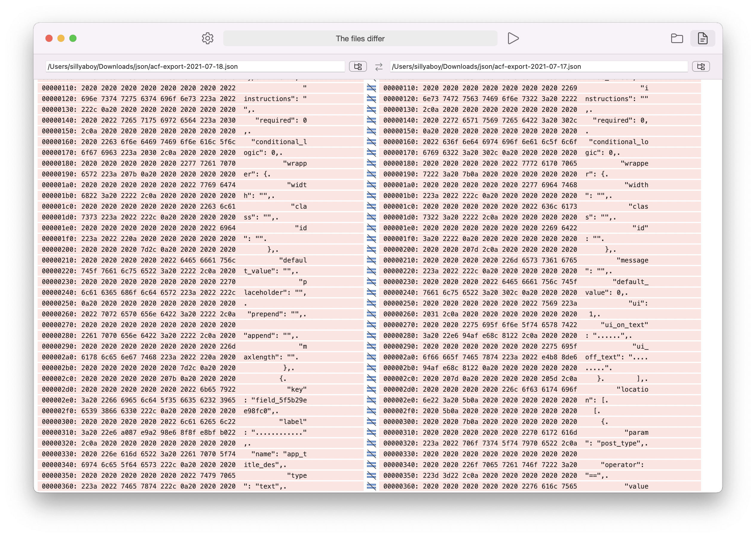The image size is (756, 537).
Task: Swap left and right files
Action: [x=379, y=67]
